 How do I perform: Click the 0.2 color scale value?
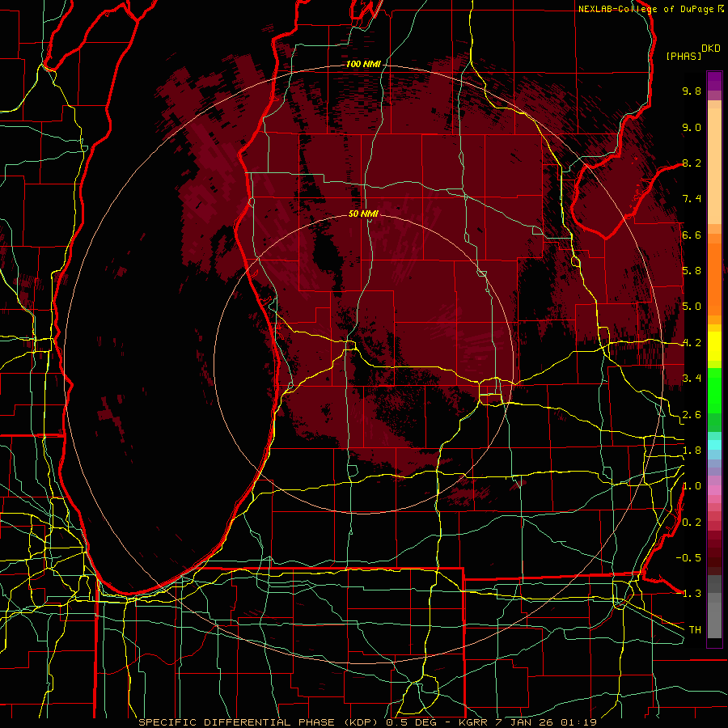pyautogui.click(x=692, y=522)
